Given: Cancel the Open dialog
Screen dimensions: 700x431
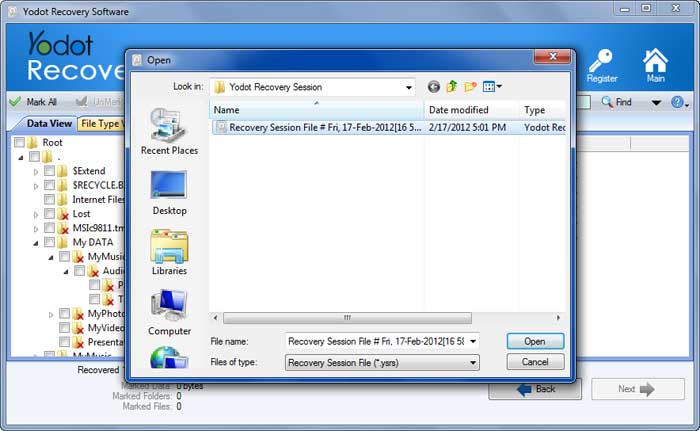Looking at the screenshot, I should pyautogui.click(x=535, y=362).
